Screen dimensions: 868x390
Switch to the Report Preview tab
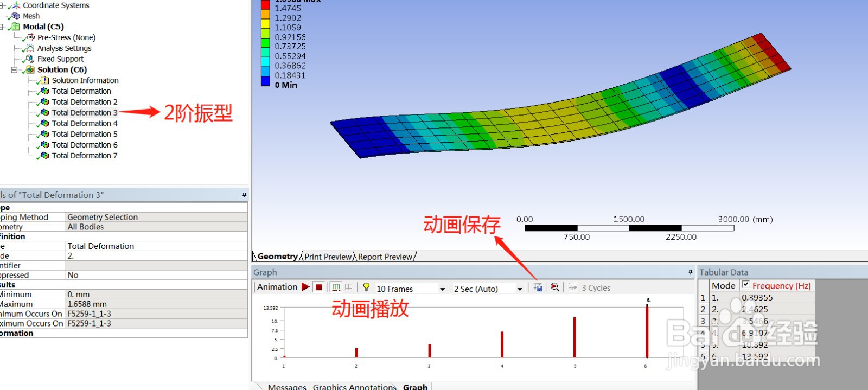coord(385,257)
